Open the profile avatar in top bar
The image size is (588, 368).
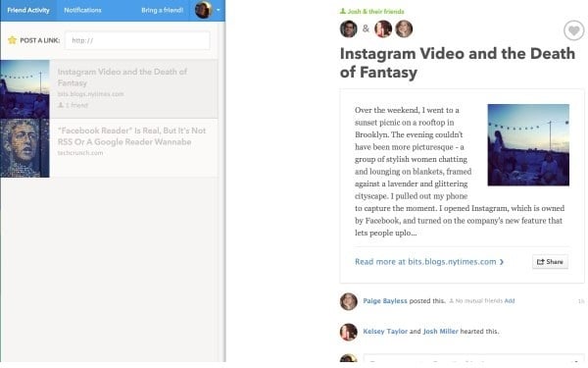point(203,10)
